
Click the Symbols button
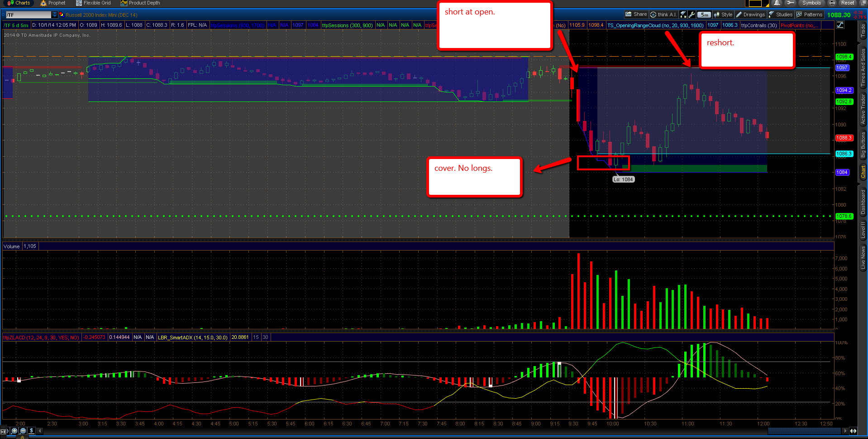coord(811,3)
